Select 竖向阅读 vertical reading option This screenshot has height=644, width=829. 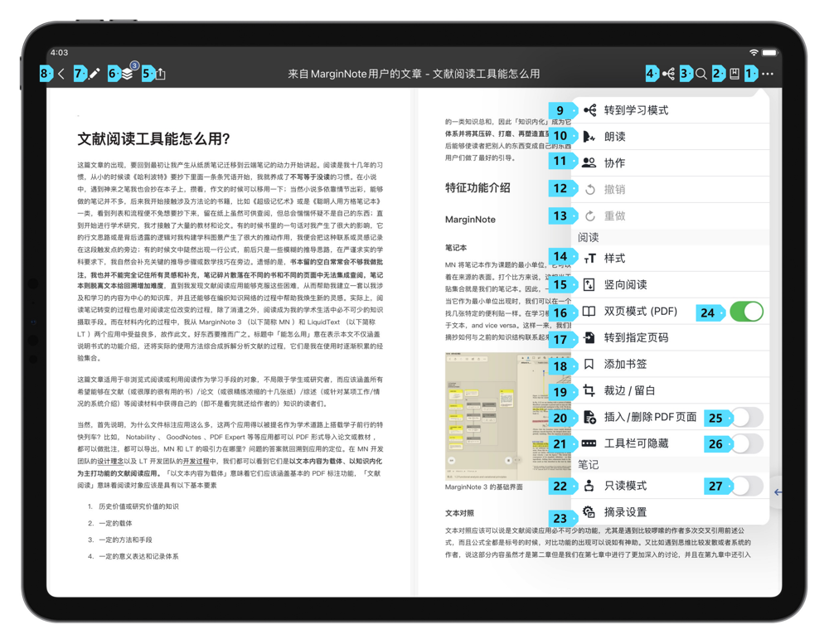625,285
